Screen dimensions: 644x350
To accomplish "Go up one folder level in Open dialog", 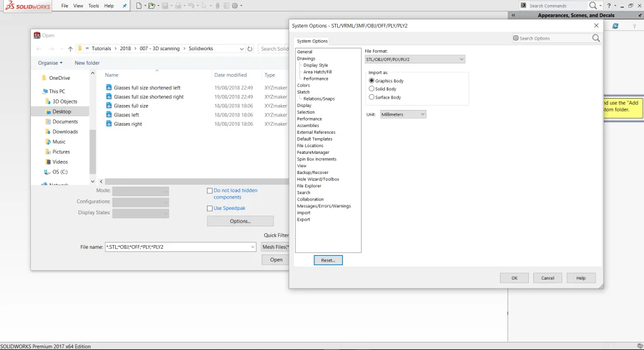I will click(70, 49).
